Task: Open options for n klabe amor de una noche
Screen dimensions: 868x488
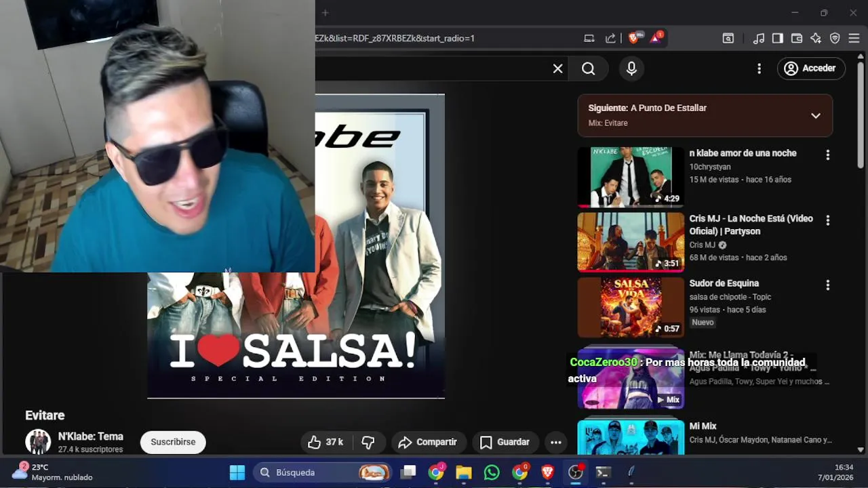Action: click(827, 155)
